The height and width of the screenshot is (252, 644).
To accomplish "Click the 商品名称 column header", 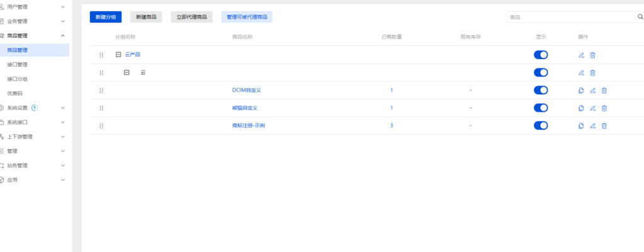I will 242,37.
